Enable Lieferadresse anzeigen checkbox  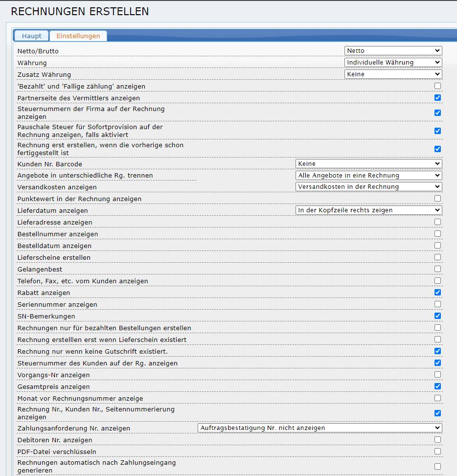437,222
